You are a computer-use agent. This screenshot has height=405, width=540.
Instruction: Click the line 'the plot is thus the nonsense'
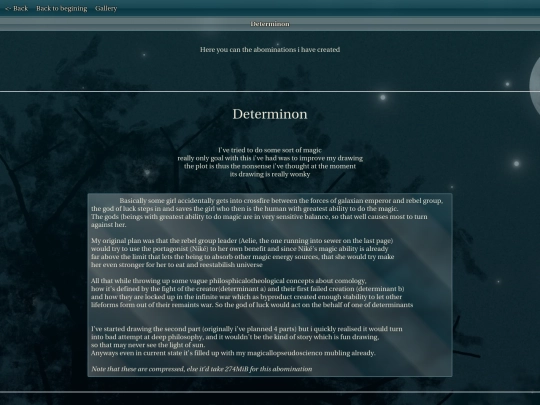pos(270,166)
